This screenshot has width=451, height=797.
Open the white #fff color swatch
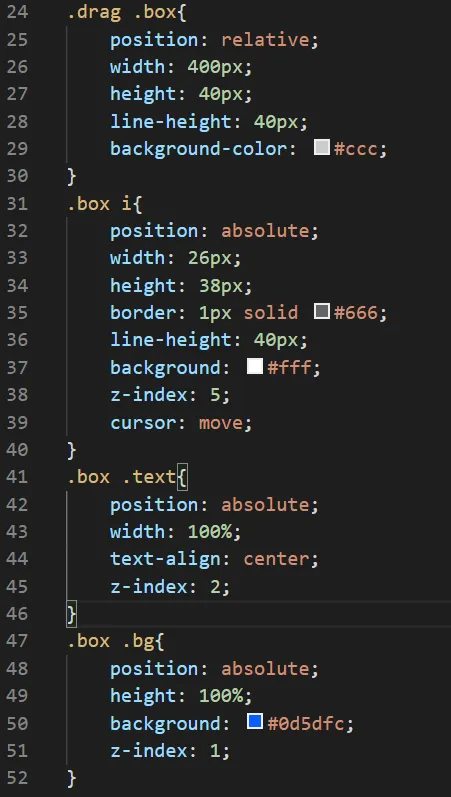click(255, 366)
